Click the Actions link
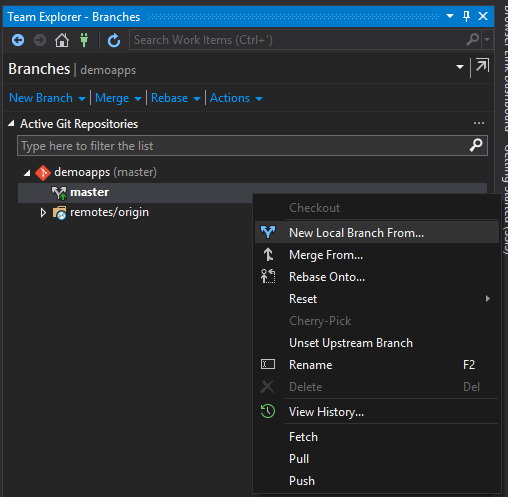Screen dimensions: 508x497 tap(230, 98)
